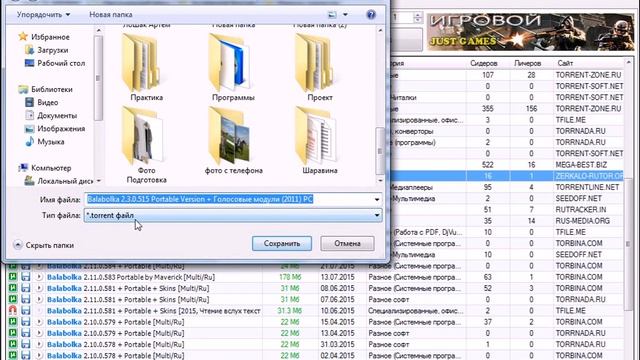Select the Практика folder

[x=147, y=68]
